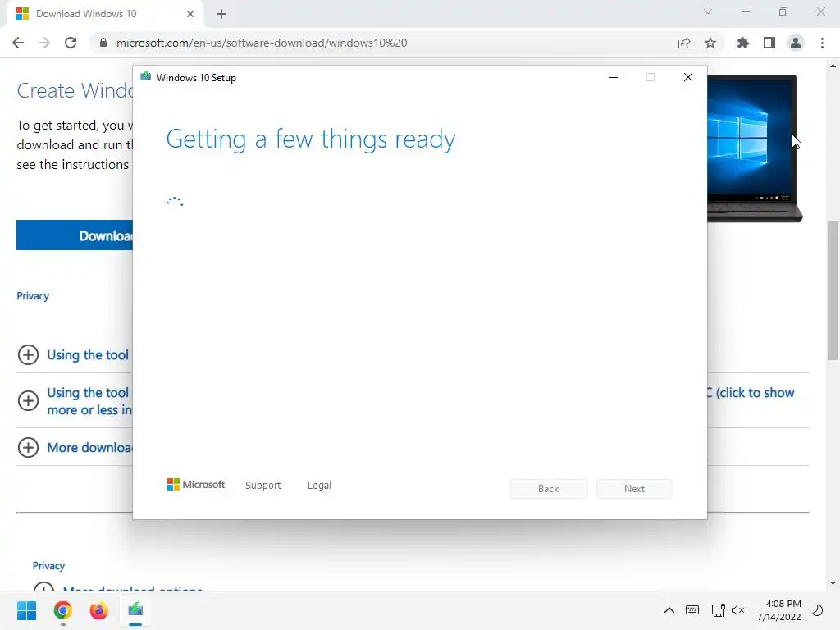Click the blue Download button on webpage
This screenshot has width=840, height=630.
click(75, 235)
